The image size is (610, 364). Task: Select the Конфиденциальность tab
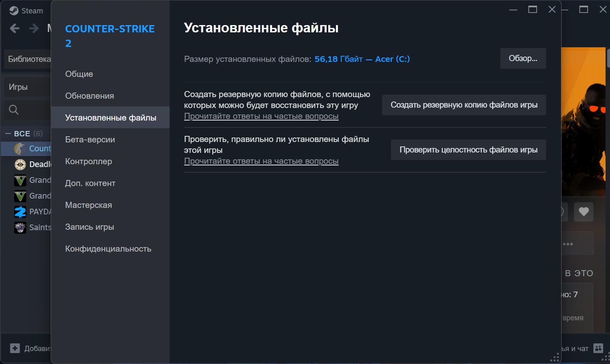(108, 248)
